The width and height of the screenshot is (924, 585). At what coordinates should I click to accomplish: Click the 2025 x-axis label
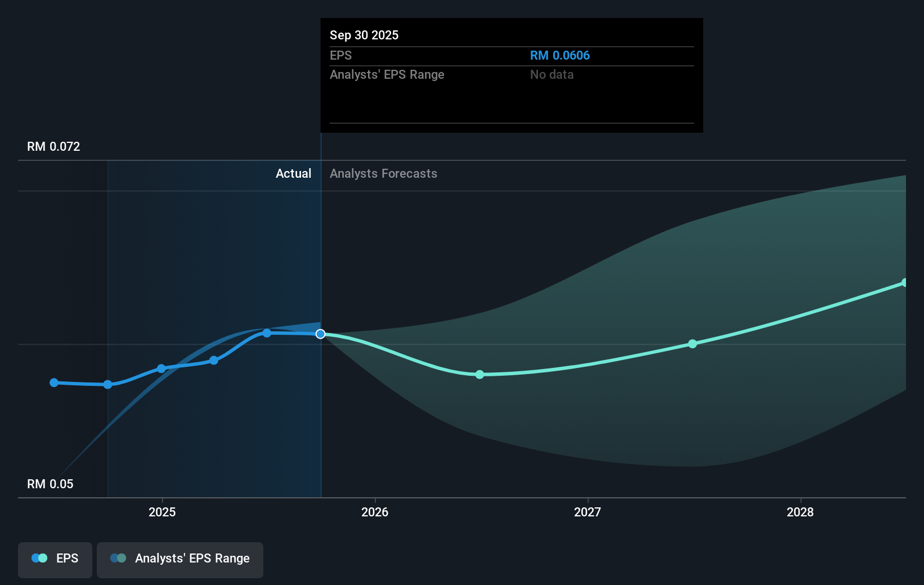click(x=162, y=512)
